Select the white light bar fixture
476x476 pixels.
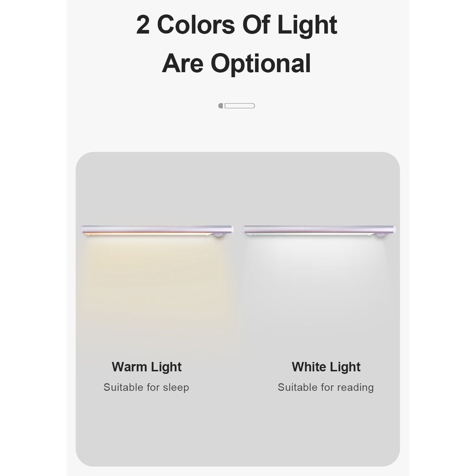coord(319,230)
